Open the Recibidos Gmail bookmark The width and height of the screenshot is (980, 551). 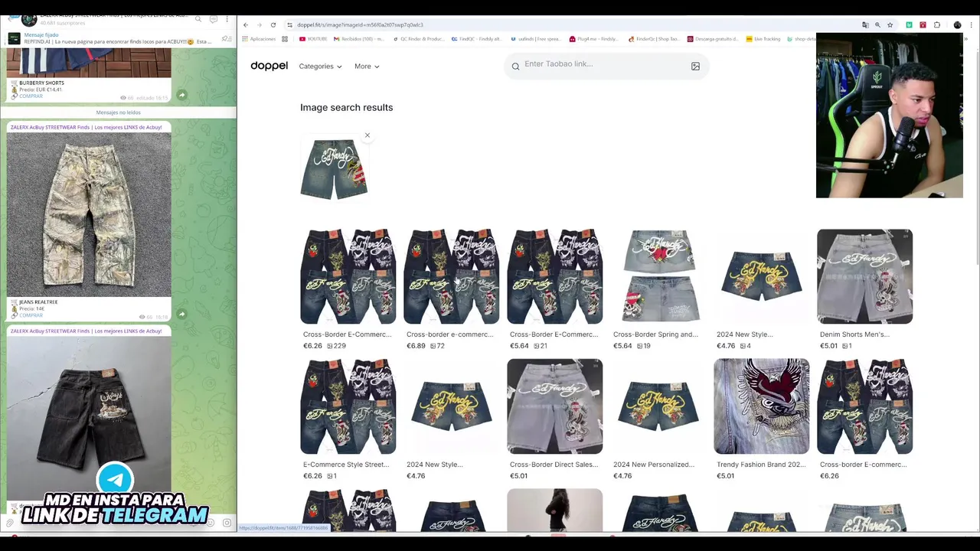pos(358,39)
